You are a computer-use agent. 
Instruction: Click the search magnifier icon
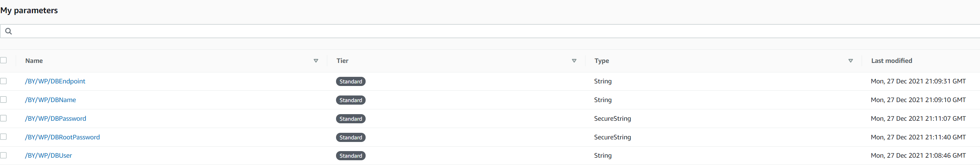coord(8,31)
